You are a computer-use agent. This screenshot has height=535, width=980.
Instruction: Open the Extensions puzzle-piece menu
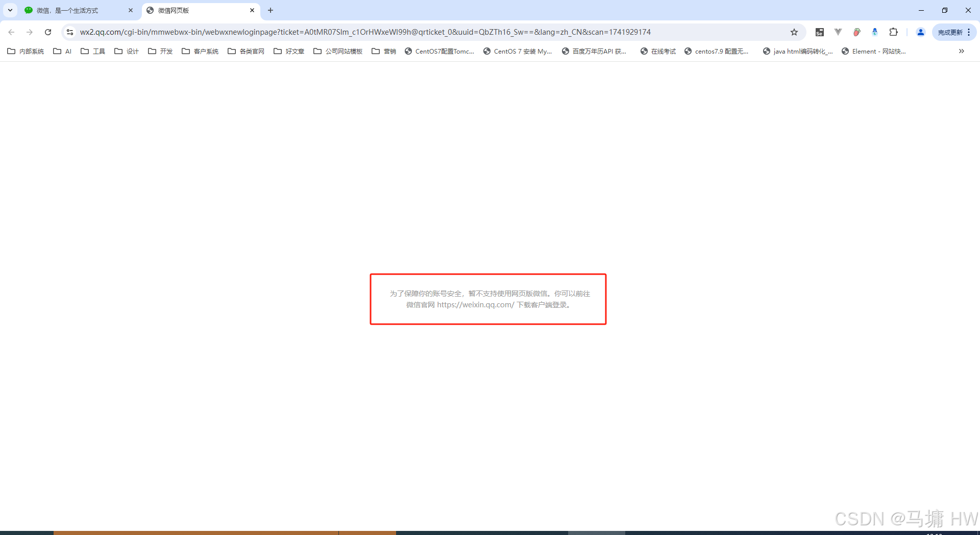pos(894,32)
